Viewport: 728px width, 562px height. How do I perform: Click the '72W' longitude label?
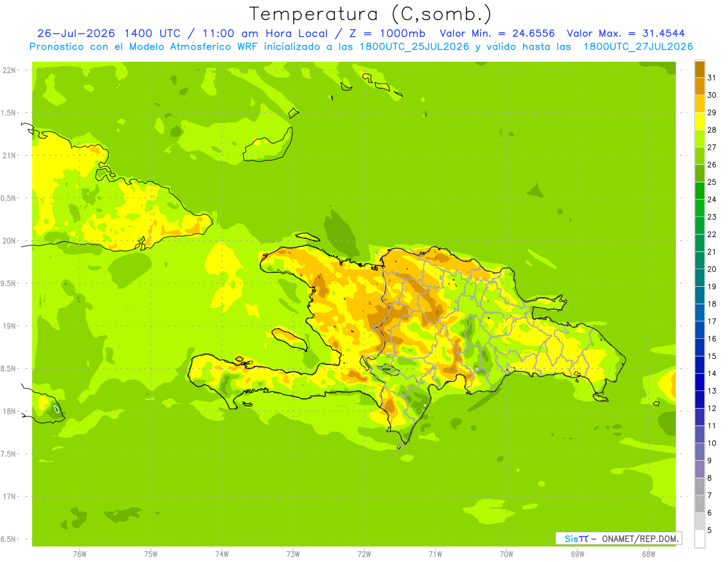(364, 554)
